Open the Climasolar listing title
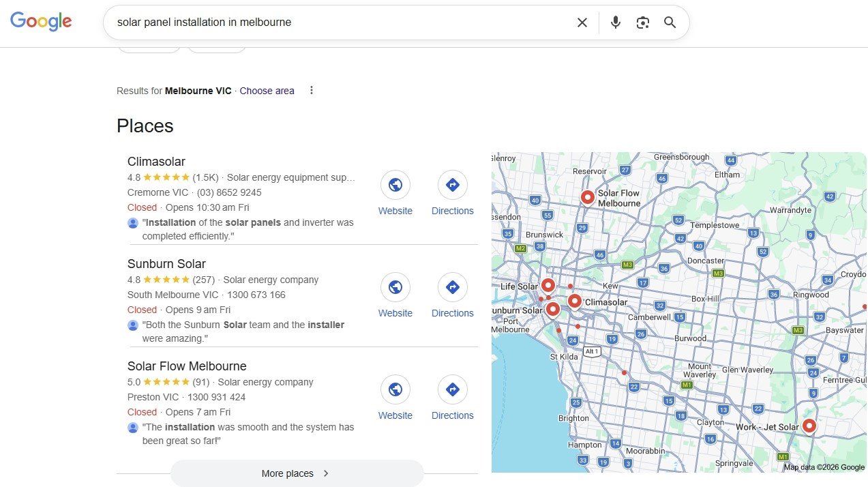The height and width of the screenshot is (487, 868). coord(156,162)
